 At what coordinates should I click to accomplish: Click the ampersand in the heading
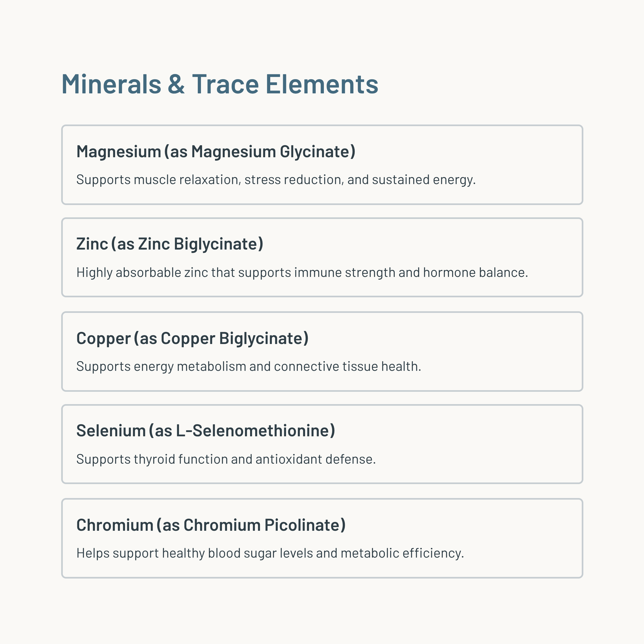(176, 84)
